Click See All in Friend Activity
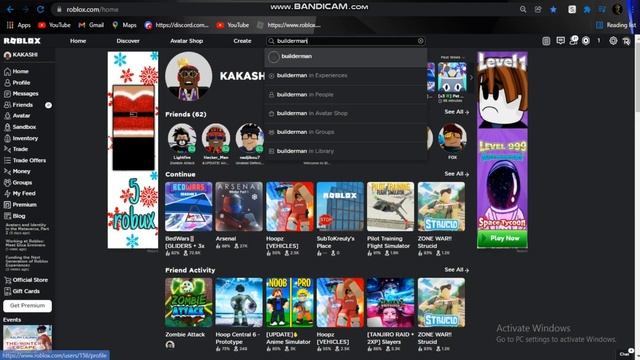This screenshot has height=360, width=640. click(456, 270)
